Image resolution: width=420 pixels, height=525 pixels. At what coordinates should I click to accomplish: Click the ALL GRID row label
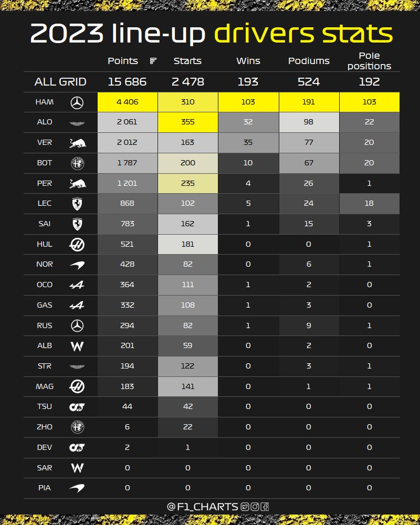tap(60, 82)
